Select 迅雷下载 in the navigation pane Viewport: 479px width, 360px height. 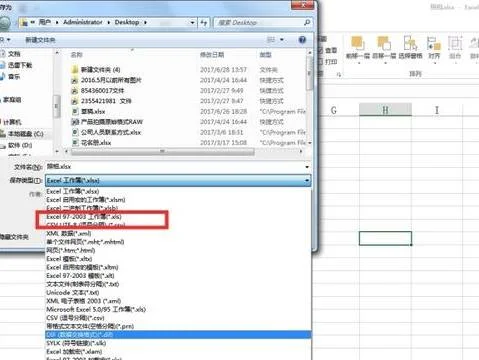pyautogui.click(x=20, y=65)
